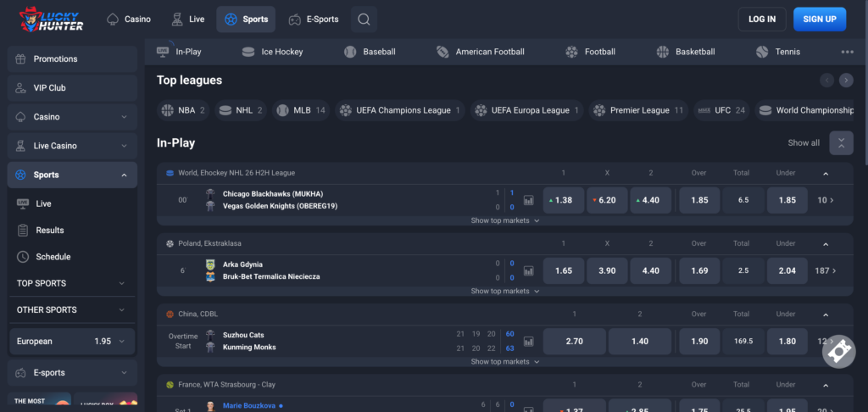Select Baseball in sports bar
Viewport: 868px width, 412px height.
pos(370,52)
